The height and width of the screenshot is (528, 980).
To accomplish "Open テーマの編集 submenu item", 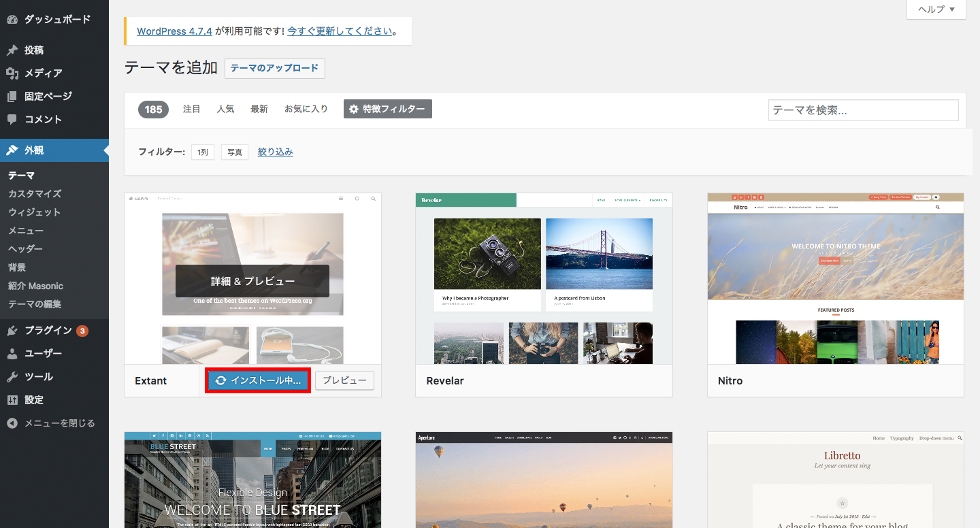I will (35, 304).
